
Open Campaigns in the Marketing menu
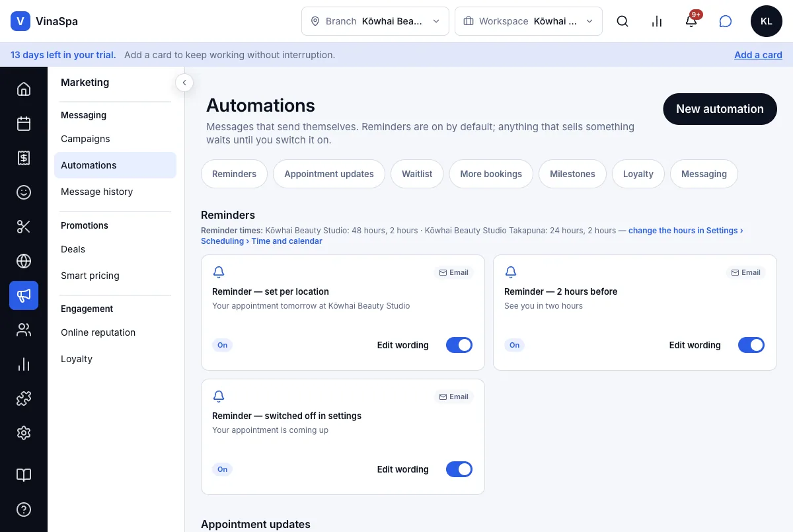(115, 139)
